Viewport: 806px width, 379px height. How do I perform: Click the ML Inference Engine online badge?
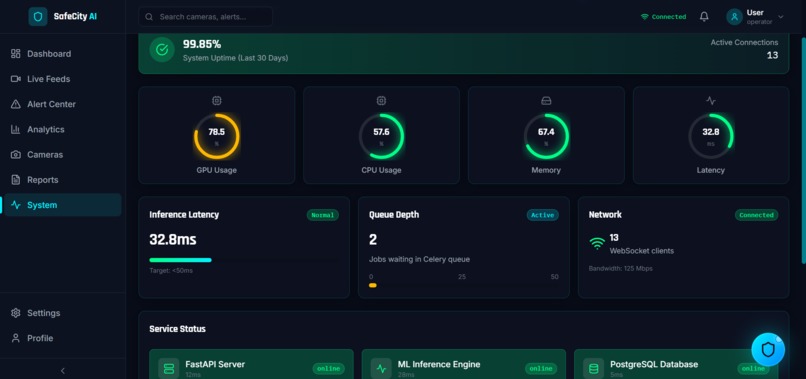pos(541,368)
